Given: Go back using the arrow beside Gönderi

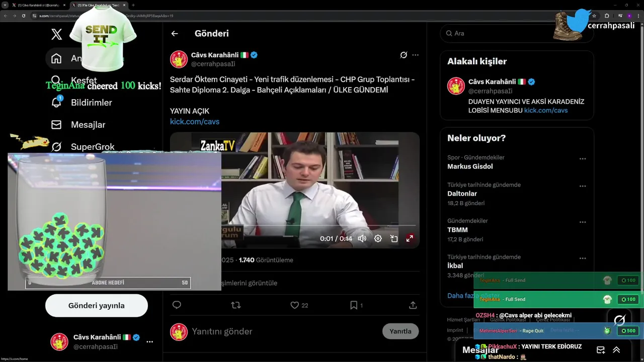Looking at the screenshot, I should (x=175, y=34).
